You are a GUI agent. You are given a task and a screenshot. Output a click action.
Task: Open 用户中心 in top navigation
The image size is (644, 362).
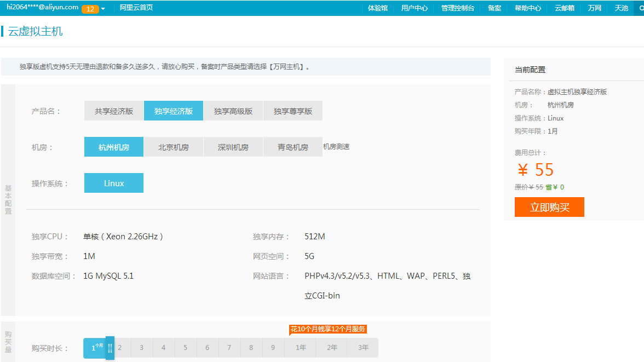[x=414, y=8]
